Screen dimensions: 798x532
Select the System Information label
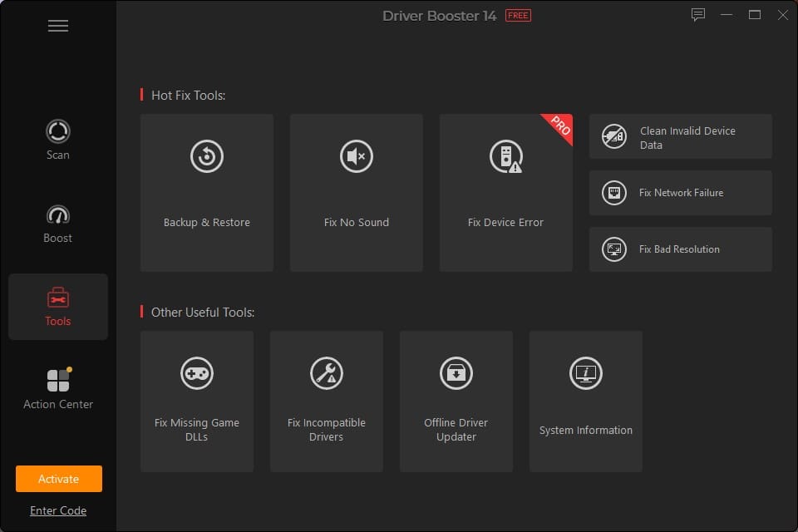(586, 431)
